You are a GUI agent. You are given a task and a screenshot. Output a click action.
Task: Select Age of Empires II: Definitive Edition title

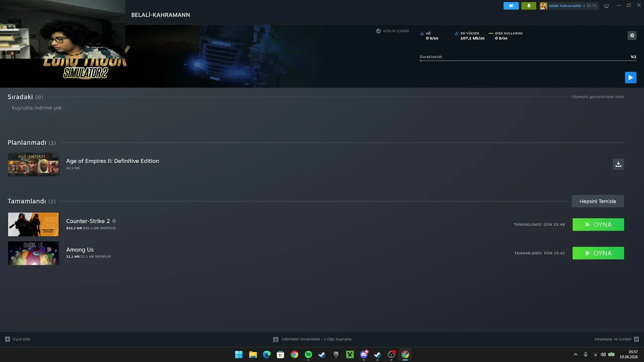[x=113, y=161]
